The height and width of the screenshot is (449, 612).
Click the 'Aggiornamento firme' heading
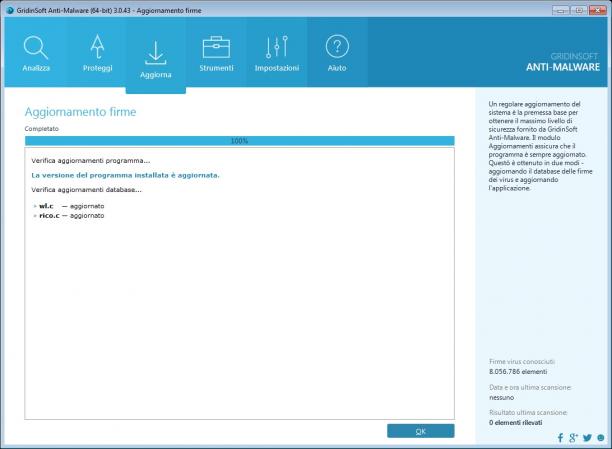pos(80,112)
